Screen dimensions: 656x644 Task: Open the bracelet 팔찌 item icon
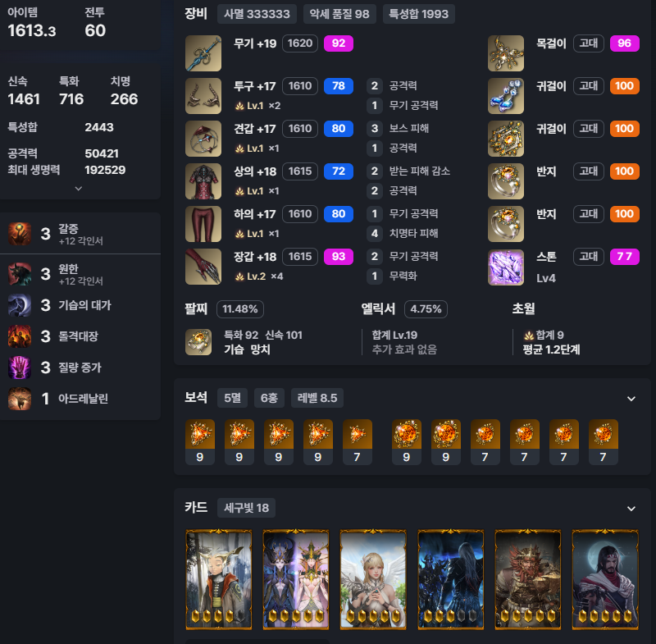coord(198,342)
